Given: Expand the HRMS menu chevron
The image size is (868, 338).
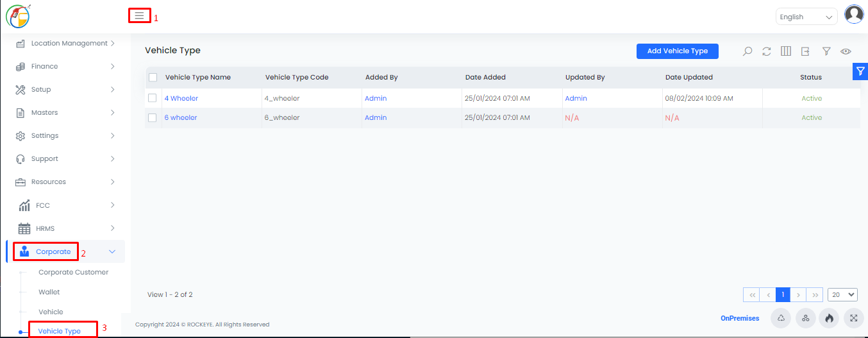Looking at the screenshot, I should tap(113, 228).
